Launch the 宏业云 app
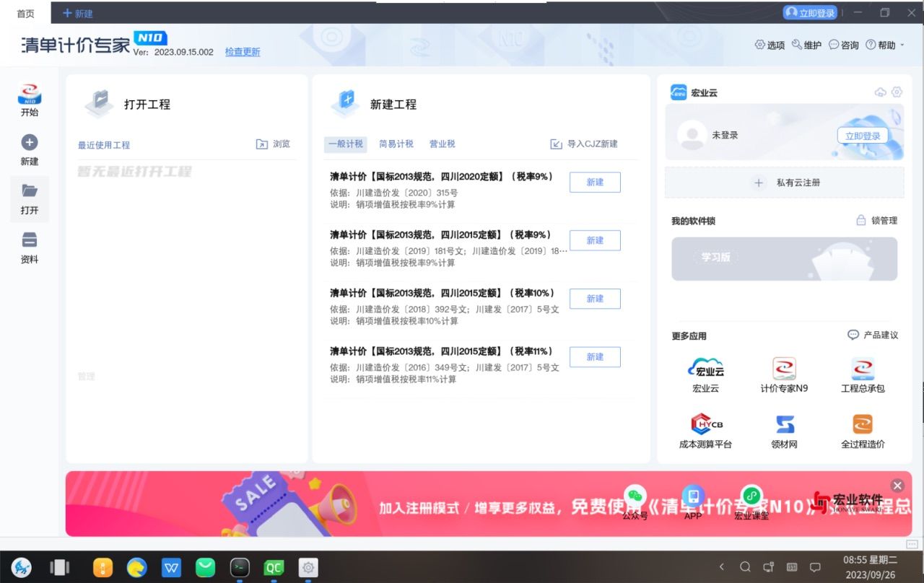Viewport: 924px width, 583px height. [705, 375]
